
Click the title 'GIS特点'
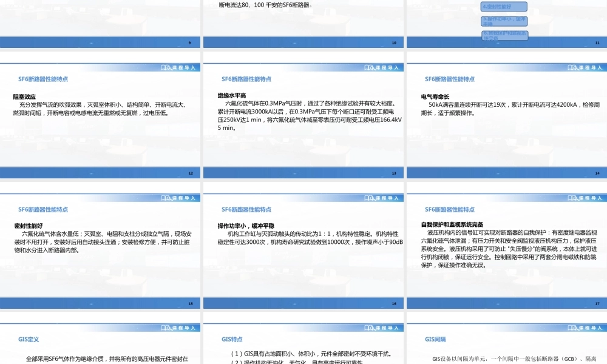coord(232,339)
